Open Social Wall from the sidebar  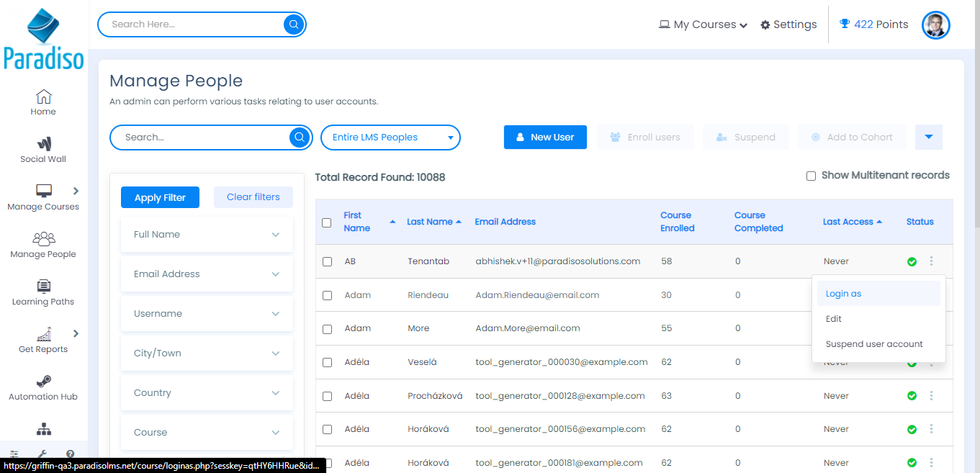click(x=43, y=144)
